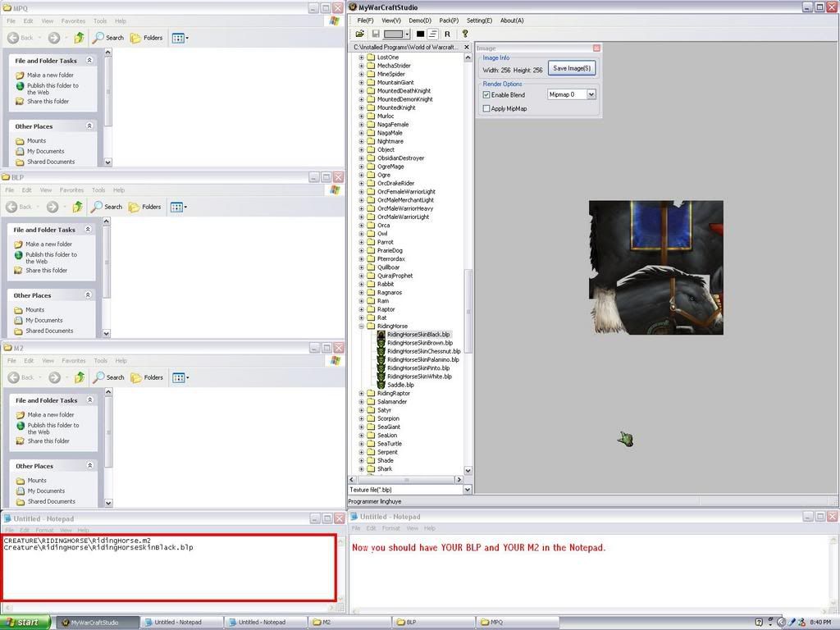
Task: Click the black square swatch in the toolbar
Action: (x=421, y=34)
